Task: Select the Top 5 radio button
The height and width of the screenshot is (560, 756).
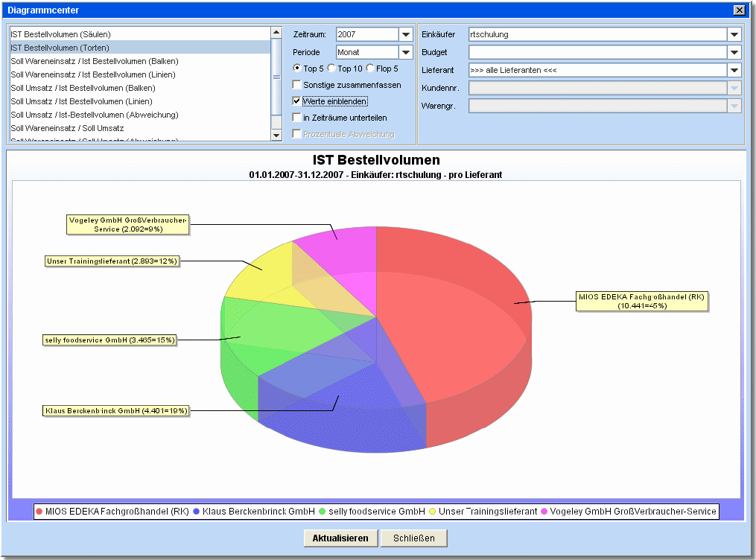Action: 297,69
